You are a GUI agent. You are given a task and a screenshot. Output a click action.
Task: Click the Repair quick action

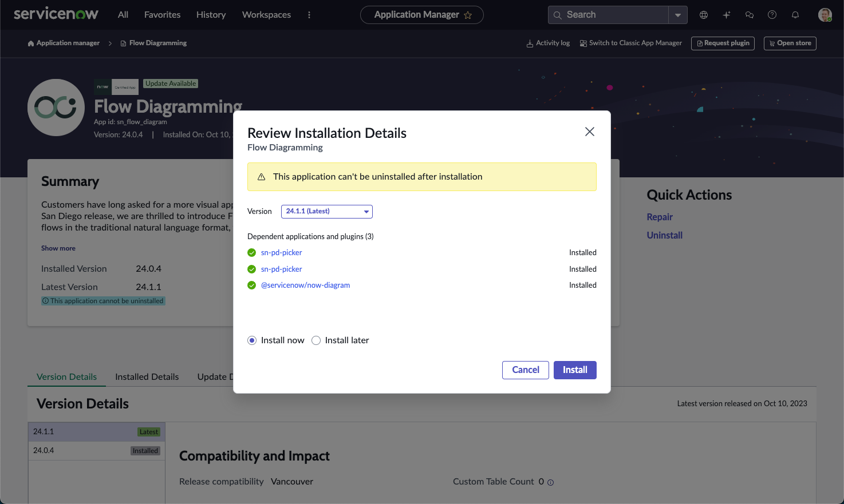pos(660,217)
